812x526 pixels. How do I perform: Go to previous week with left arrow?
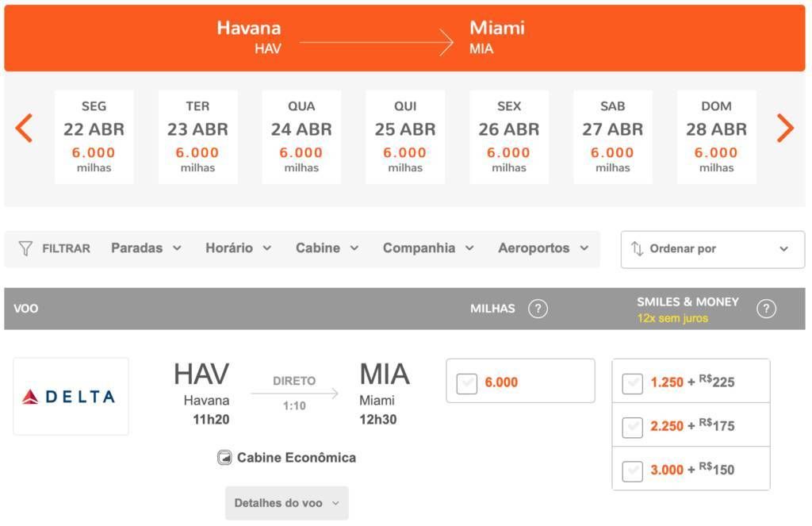click(24, 128)
